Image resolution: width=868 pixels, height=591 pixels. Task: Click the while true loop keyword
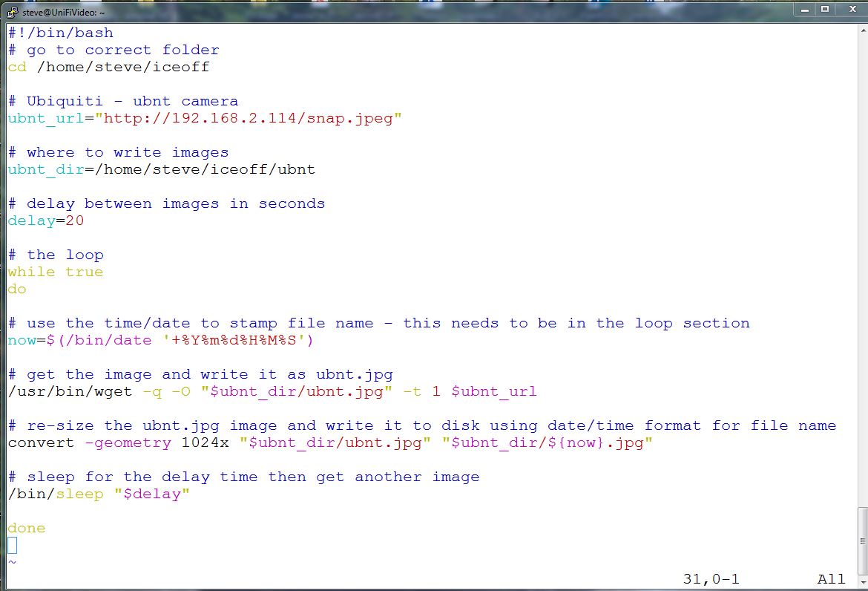pyautogui.click(x=56, y=272)
